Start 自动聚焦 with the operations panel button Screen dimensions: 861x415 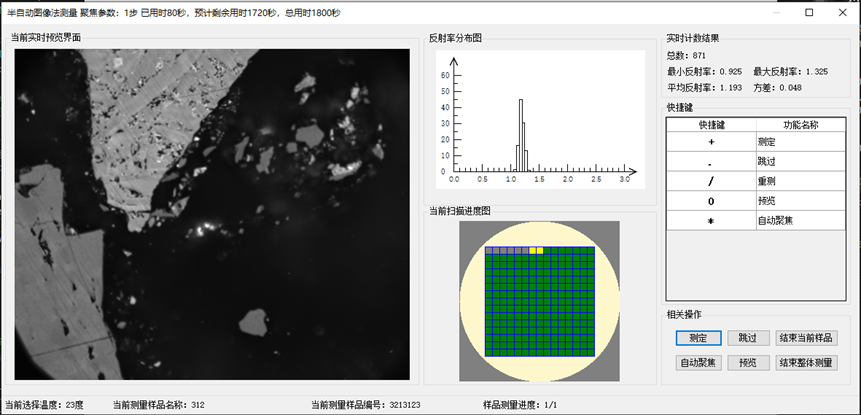[697, 362]
